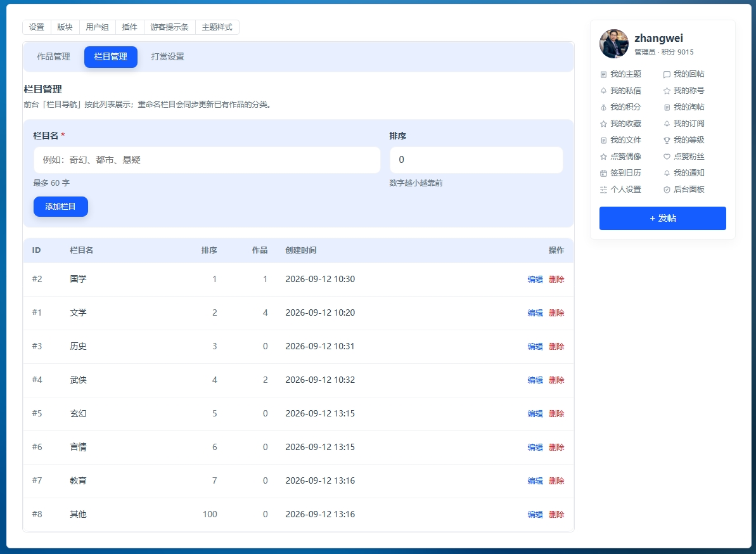Switch to the 打赏设置 tab
756x554 pixels.
click(168, 57)
